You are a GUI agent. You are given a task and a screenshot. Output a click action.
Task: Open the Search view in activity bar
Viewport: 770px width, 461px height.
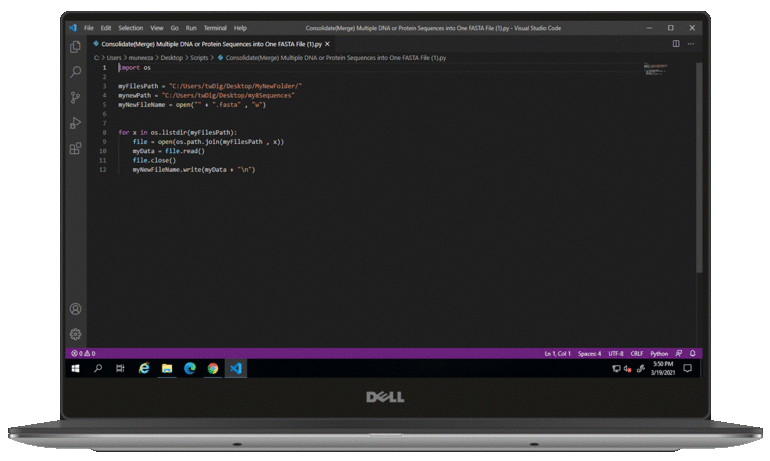click(x=76, y=72)
